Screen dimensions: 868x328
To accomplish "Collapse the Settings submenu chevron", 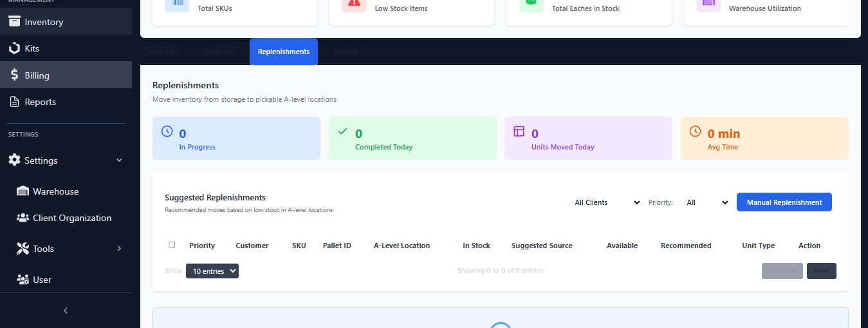I will [x=119, y=160].
